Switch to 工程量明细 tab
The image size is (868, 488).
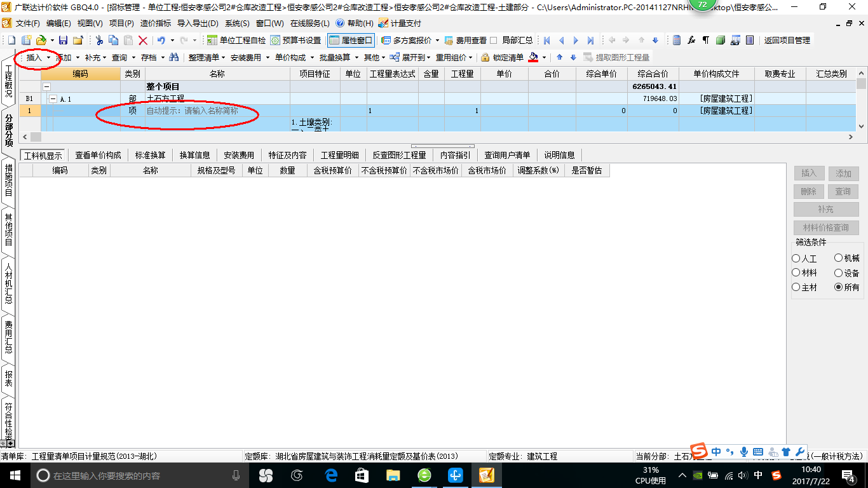(339, 155)
